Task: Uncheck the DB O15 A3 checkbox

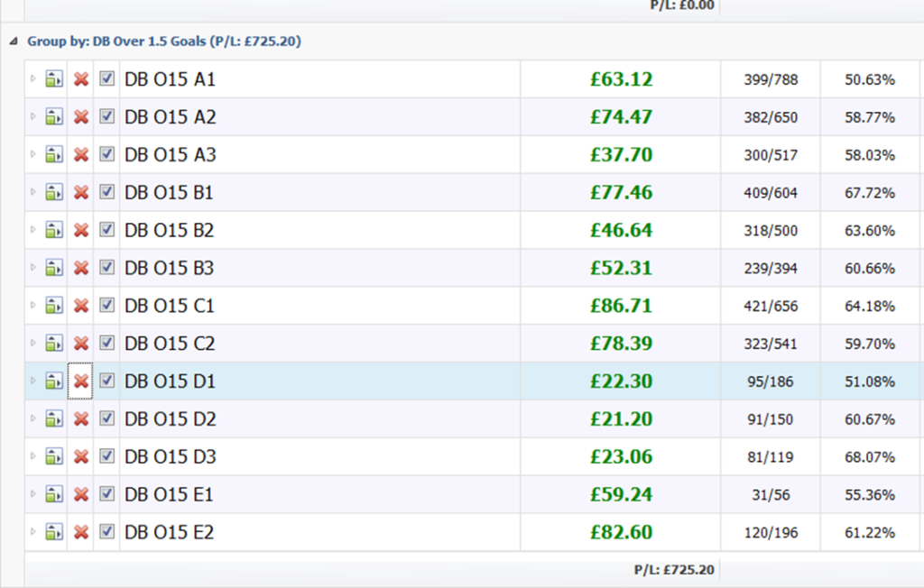Action: 107,154
